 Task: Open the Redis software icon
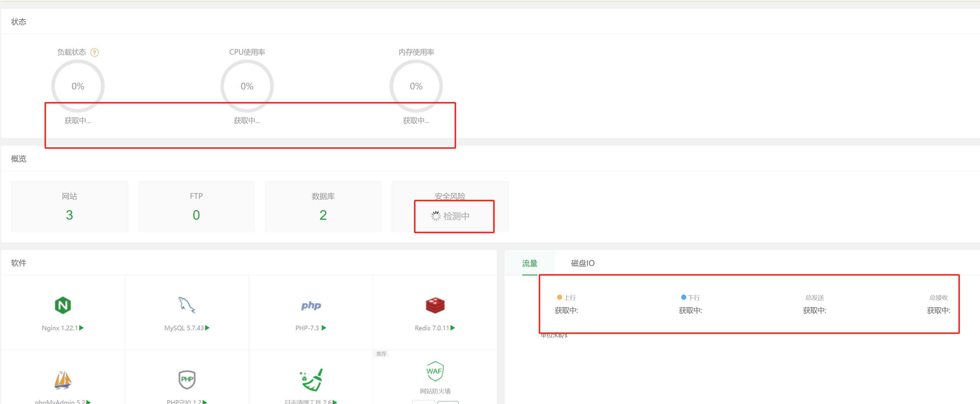click(x=435, y=305)
